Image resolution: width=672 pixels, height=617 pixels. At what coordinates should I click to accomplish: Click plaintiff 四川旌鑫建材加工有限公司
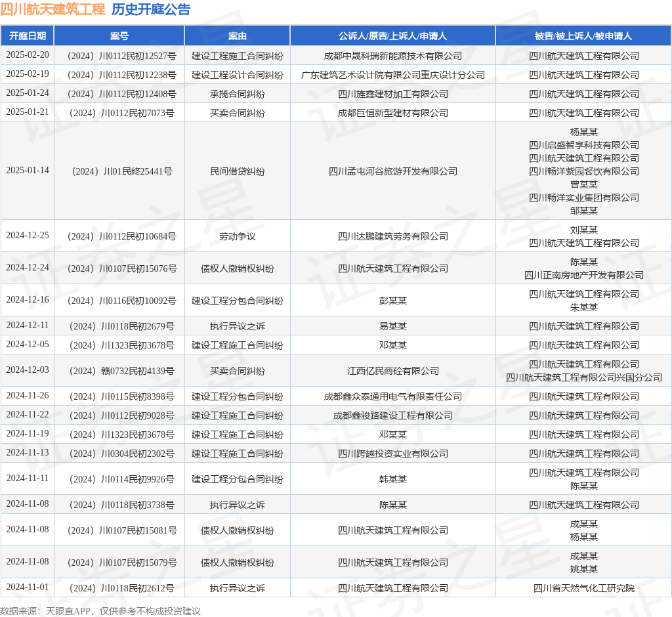click(x=392, y=93)
